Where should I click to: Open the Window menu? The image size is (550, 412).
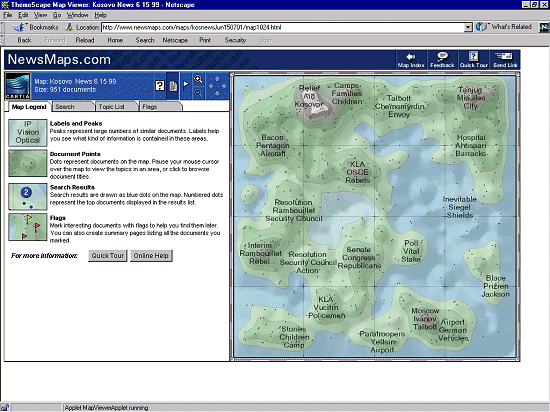[78, 15]
